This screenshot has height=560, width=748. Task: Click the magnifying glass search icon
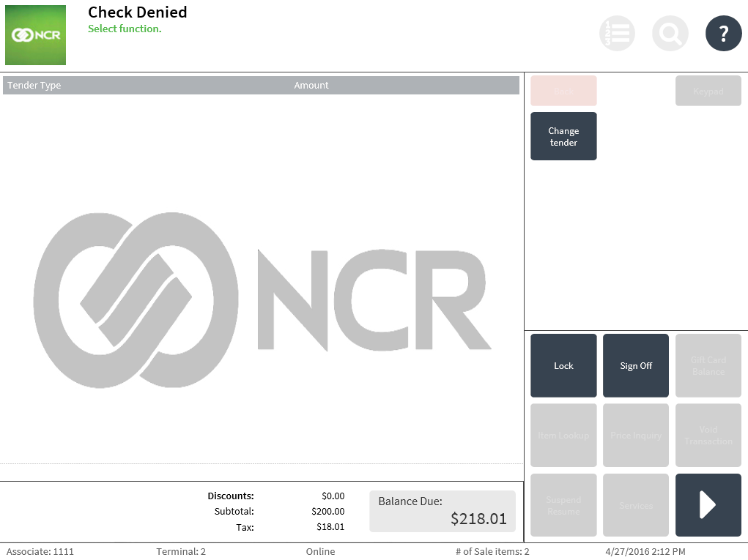click(x=670, y=34)
